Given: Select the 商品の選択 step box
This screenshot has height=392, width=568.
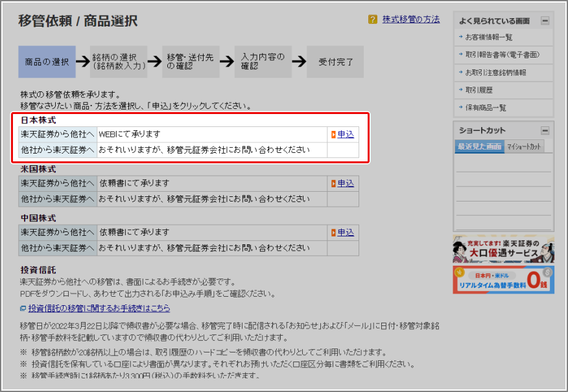Looking at the screenshot, I should [47, 62].
